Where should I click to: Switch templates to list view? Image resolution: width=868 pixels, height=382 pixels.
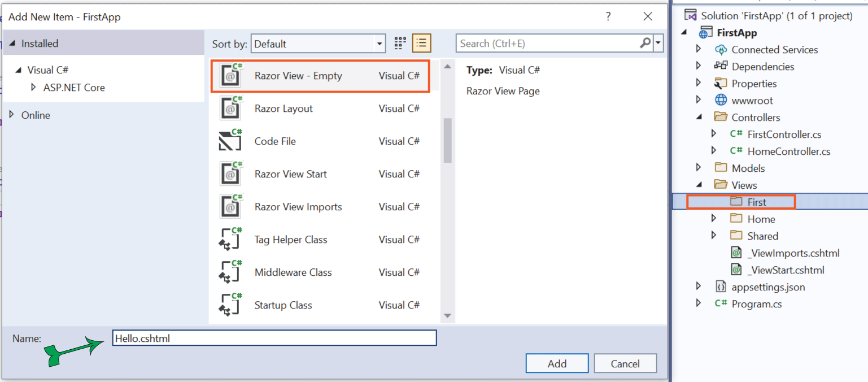pos(422,43)
